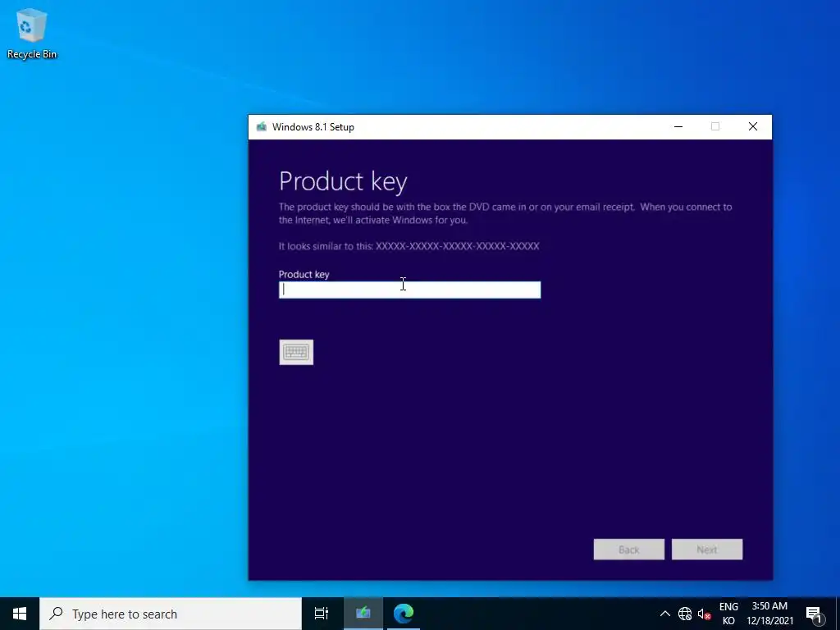
Task: Switch the ENG KO input language indicator
Action: 728,614
